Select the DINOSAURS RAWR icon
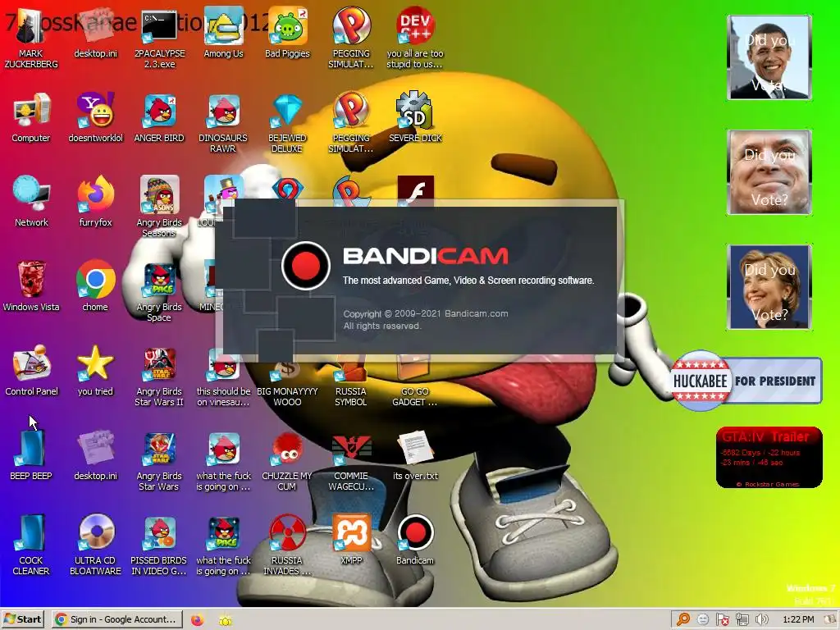 click(223, 123)
